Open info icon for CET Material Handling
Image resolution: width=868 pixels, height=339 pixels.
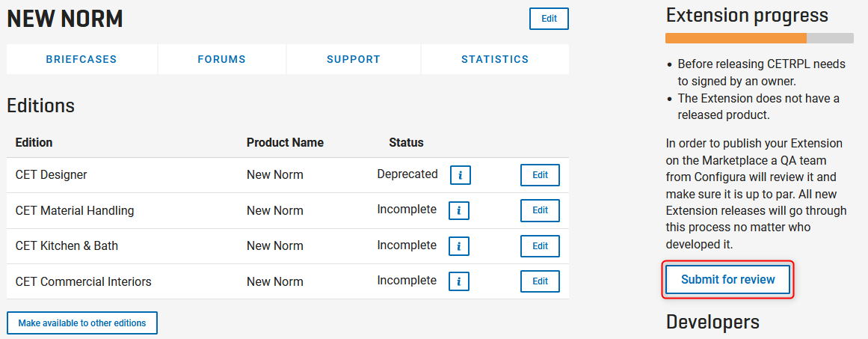[x=459, y=211]
